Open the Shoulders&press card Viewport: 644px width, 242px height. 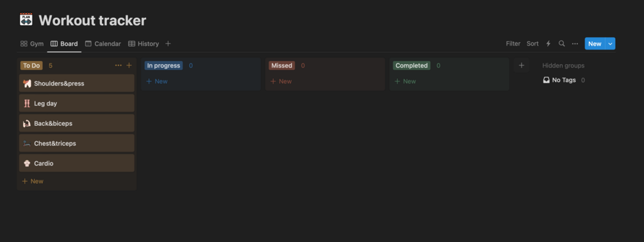click(77, 83)
